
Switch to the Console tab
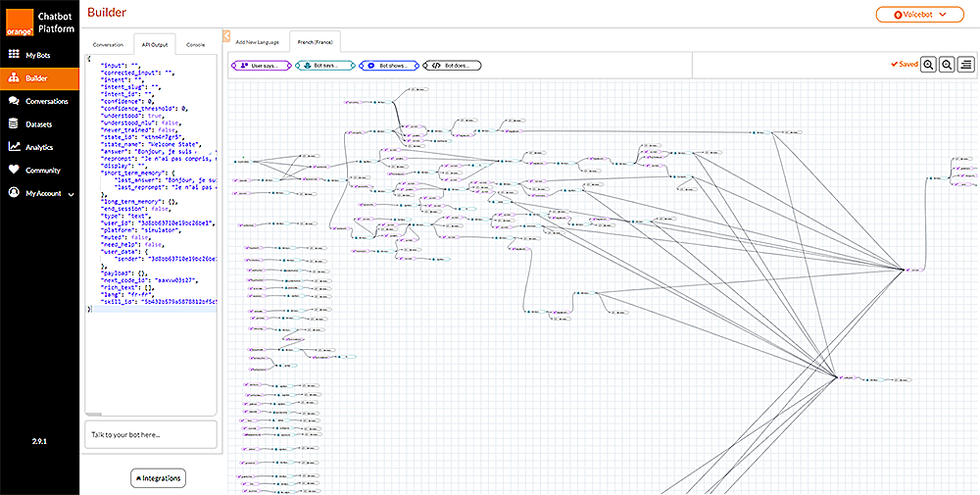click(x=195, y=44)
